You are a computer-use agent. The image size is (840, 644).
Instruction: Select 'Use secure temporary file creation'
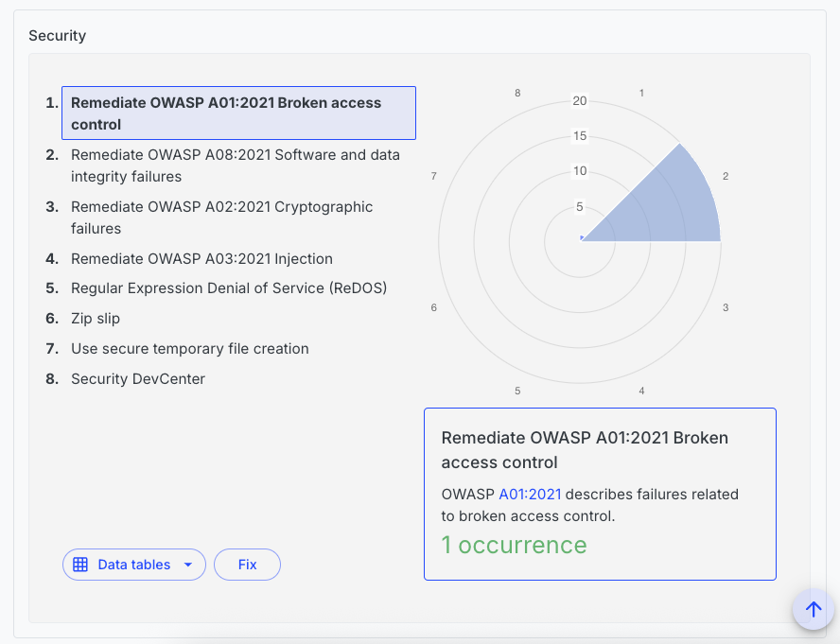click(x=189, y=349)
